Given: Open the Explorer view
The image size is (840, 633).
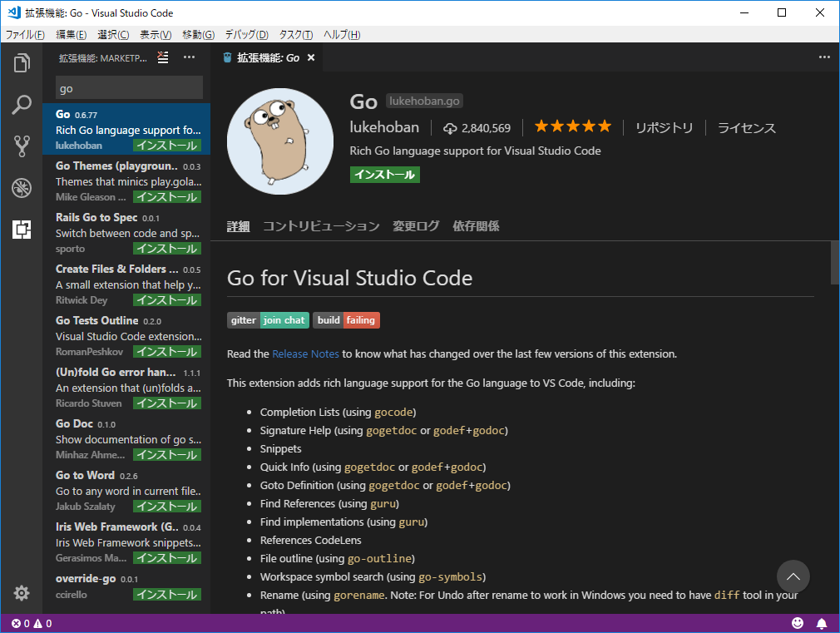Looking at the screenshot, I should [22, 63].
